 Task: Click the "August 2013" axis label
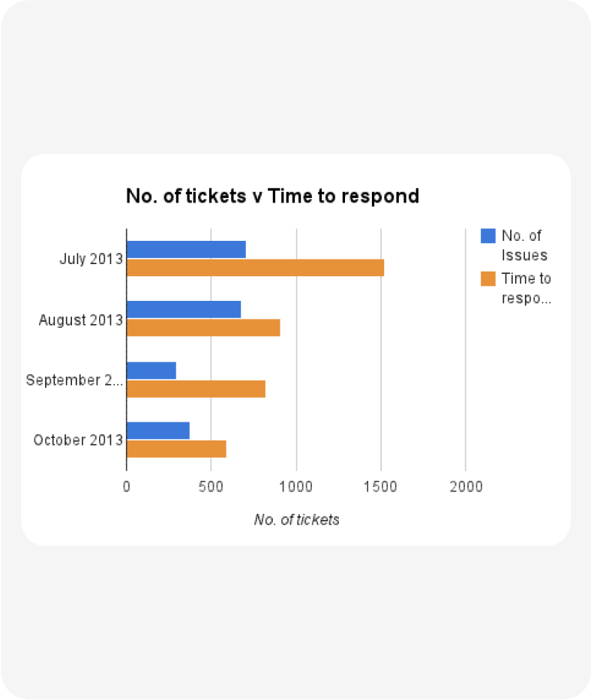81,320
